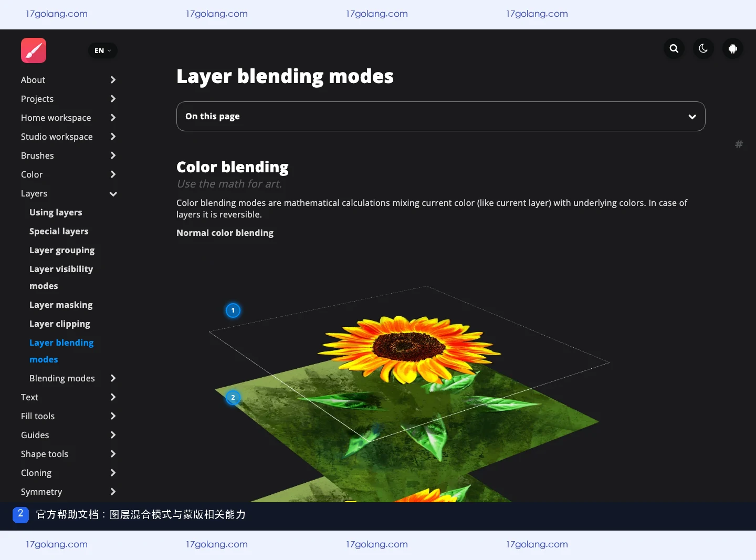The image size is (756, 560).
Task: Open the EN language dropdown
Action: click(103, 50)
